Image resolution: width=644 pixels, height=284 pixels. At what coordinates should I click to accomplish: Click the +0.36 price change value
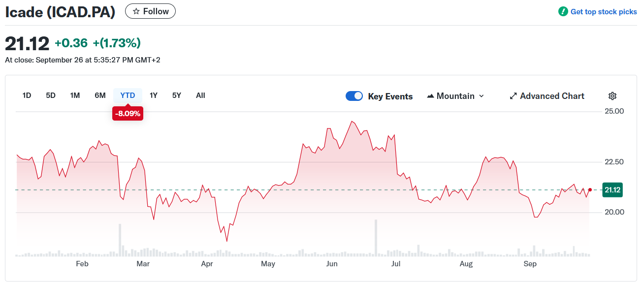pyautogui.click(x=71, y=43)
